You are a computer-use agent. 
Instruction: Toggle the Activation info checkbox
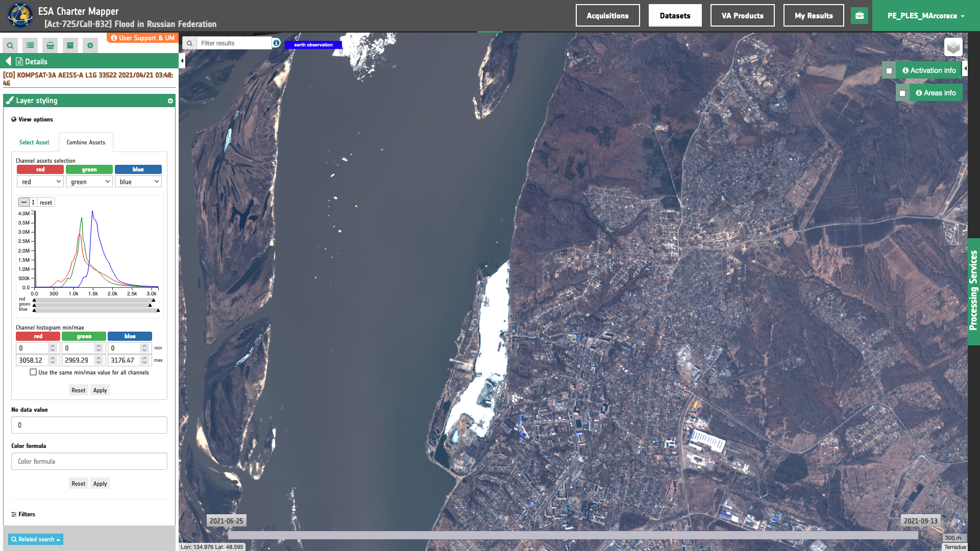[x=889, y=71]
